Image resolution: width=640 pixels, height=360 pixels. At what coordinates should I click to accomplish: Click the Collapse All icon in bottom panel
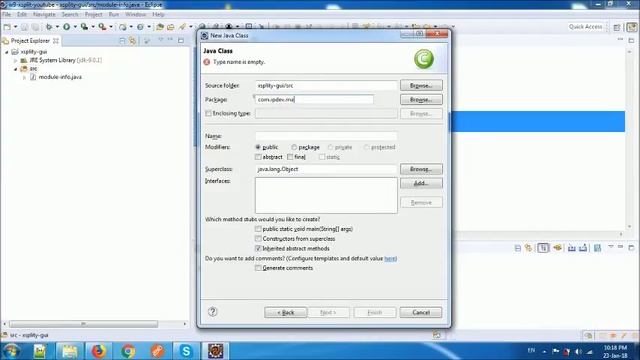[x=518, y=248]
